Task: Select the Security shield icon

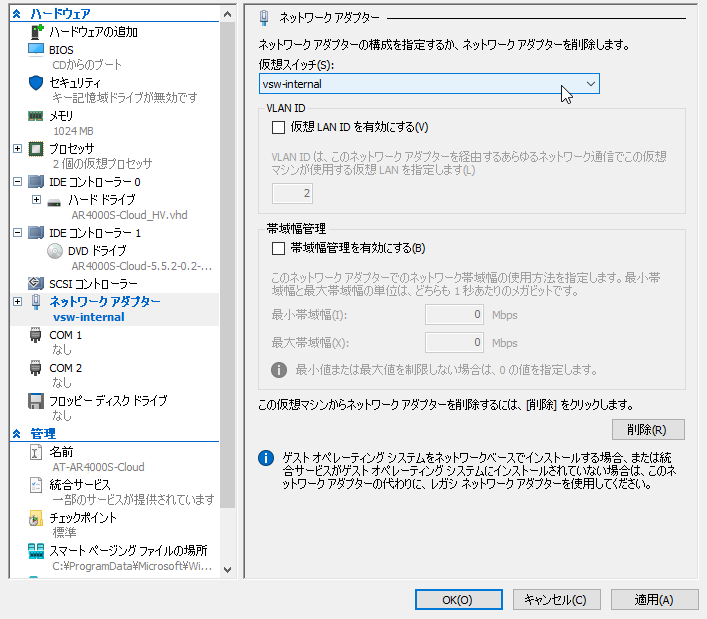Action: pos(35,82)
